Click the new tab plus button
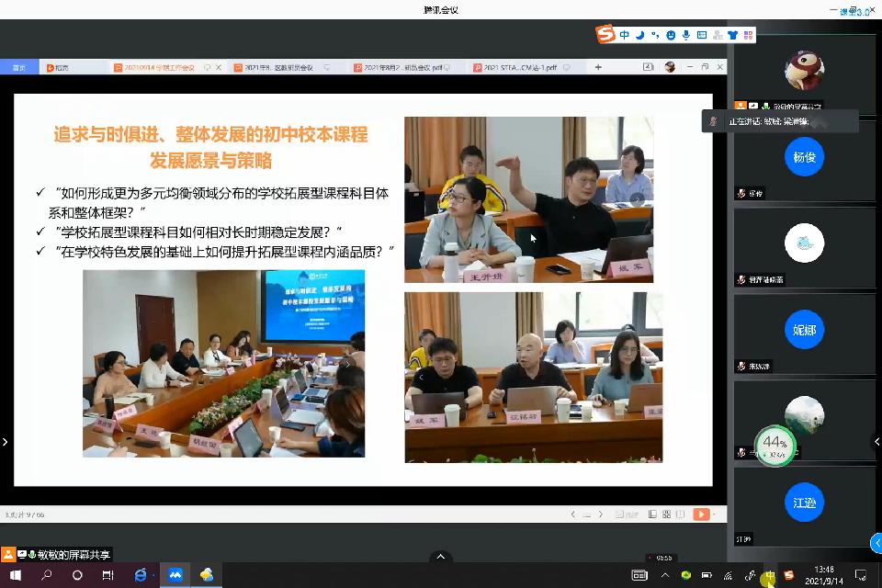 [x=598, y=67]
